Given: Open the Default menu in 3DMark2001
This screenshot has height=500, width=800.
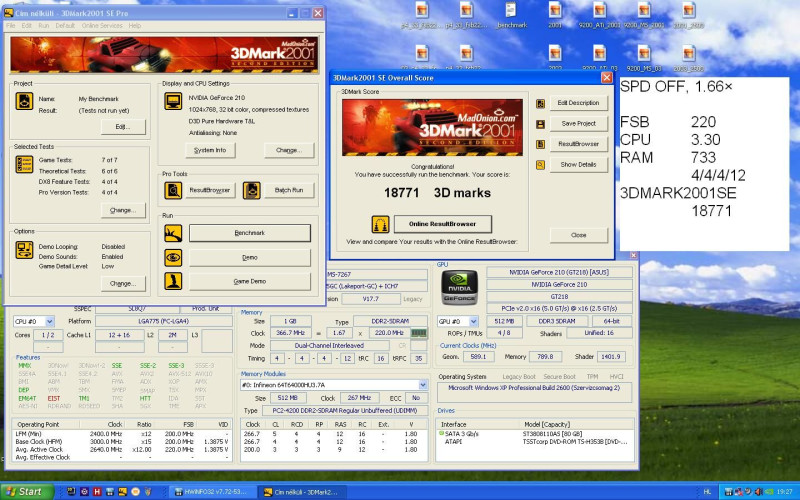Looking at the screenshot, I should click(x=65, y=26).
